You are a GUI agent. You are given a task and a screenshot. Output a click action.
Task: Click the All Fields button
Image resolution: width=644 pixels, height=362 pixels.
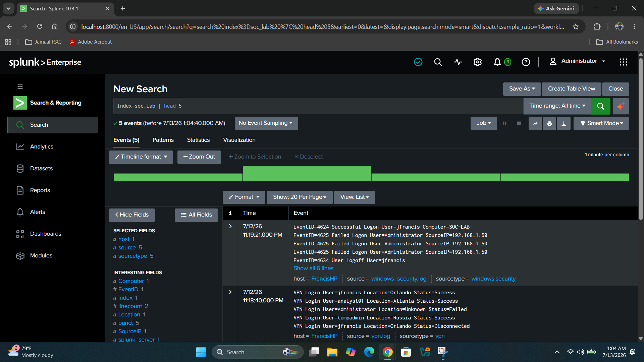point(196,215)
